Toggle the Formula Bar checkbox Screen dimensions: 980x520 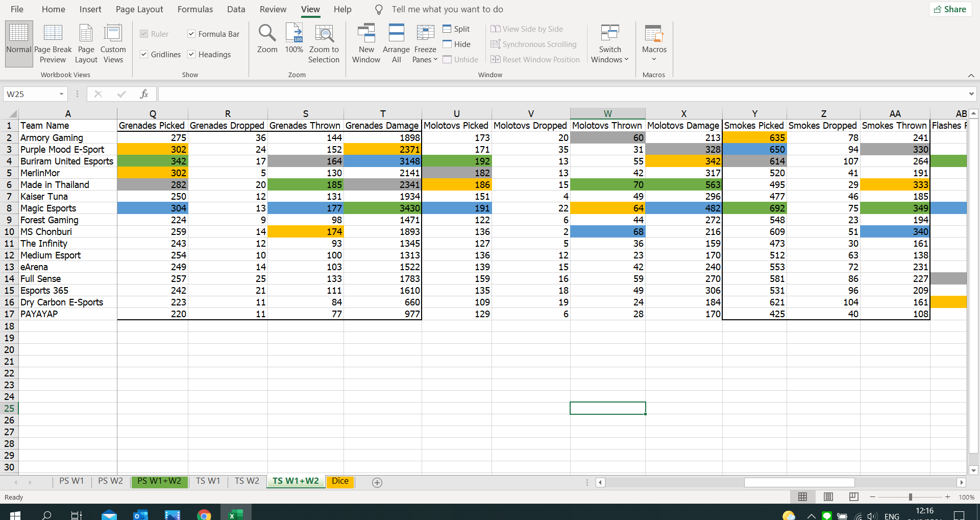coord(191,34)
